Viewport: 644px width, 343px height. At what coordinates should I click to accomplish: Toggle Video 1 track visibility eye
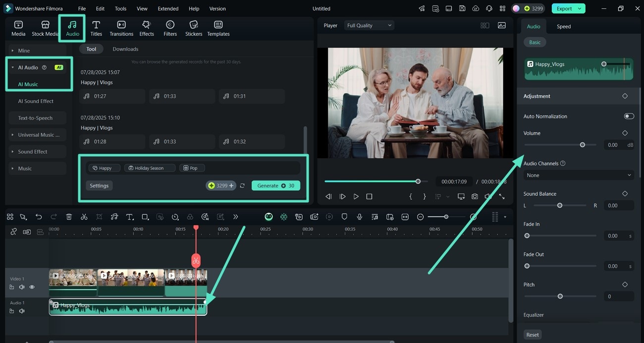coord(32,287)
